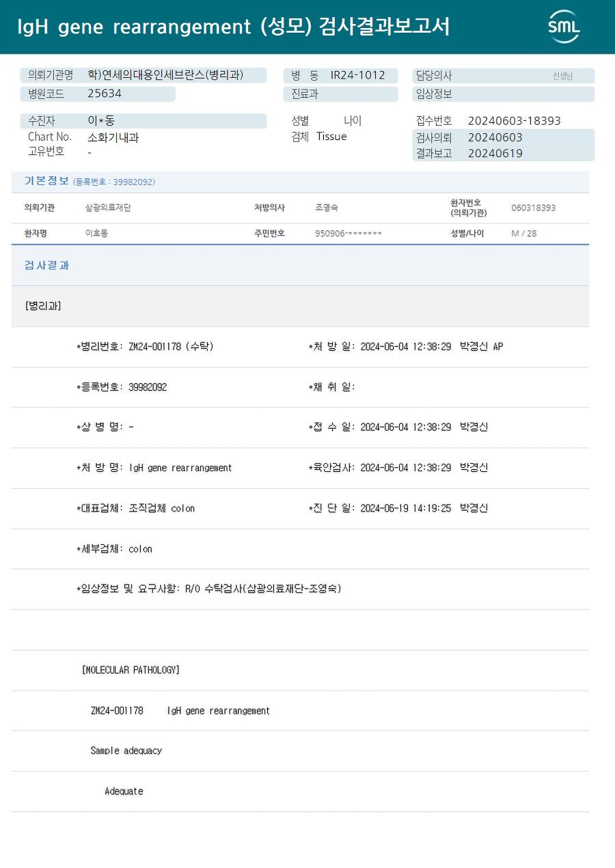Select the report title 'IgH gene rearrangement (성모) 검사결과보고서'
615x868 pixels.
coord(234,27)
